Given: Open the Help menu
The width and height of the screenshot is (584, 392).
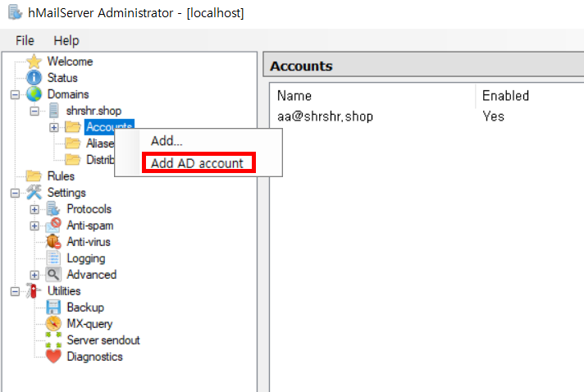Looking at the screenshot, I should pyautogui.click(x=66, y=40).
